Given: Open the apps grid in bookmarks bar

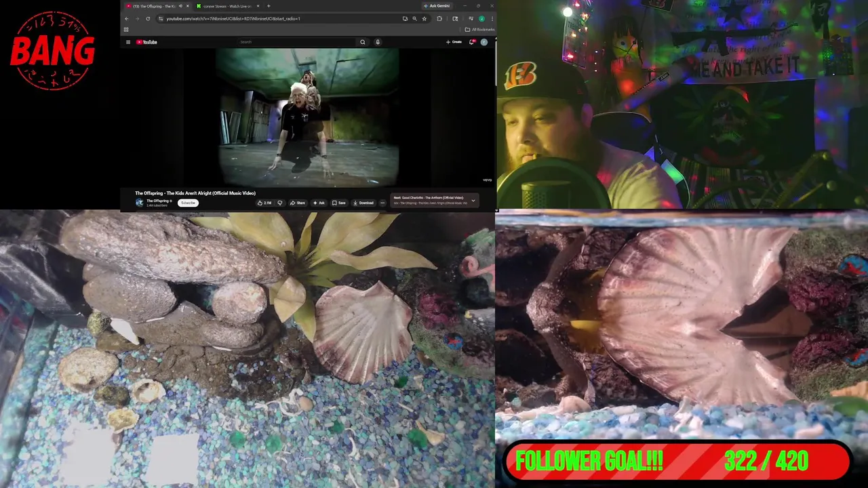Looking at the screenshot, I should (x=126, y=30).
